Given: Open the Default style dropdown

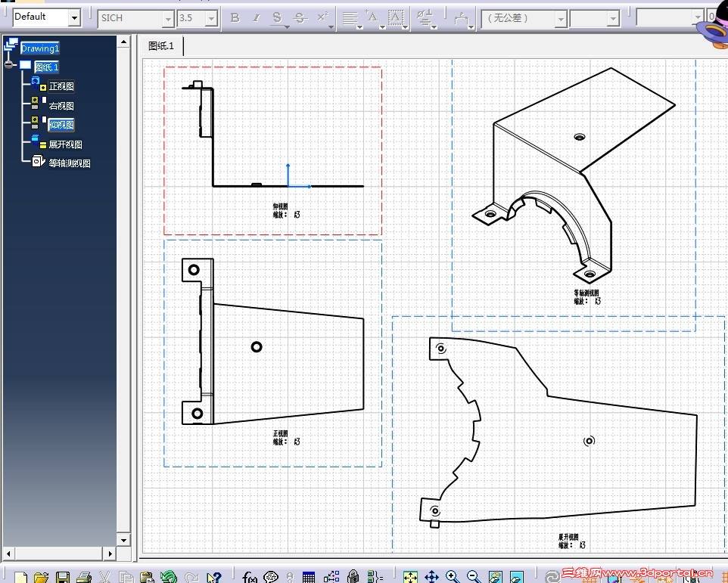Looking at the screenshot, I should click(x=74, y=18).
